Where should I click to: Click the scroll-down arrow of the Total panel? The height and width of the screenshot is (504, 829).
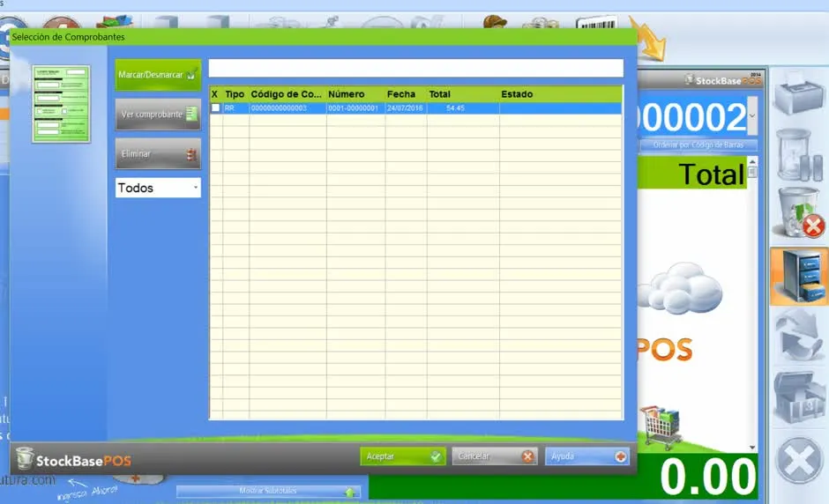click(x=752, y=448)
